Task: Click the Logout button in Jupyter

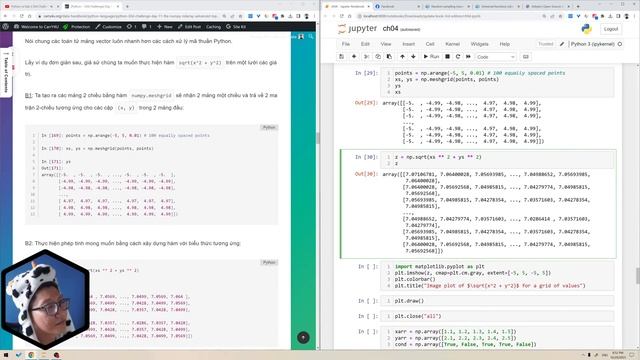Action: pos(611,29)
